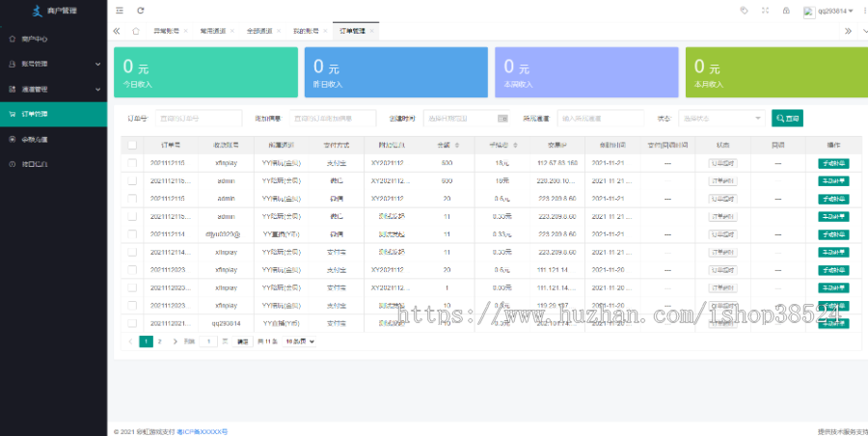The width and height of the screenshot is (868, 436).
Task: Click the user icon beside 账号管理
Action: (13, 64)
